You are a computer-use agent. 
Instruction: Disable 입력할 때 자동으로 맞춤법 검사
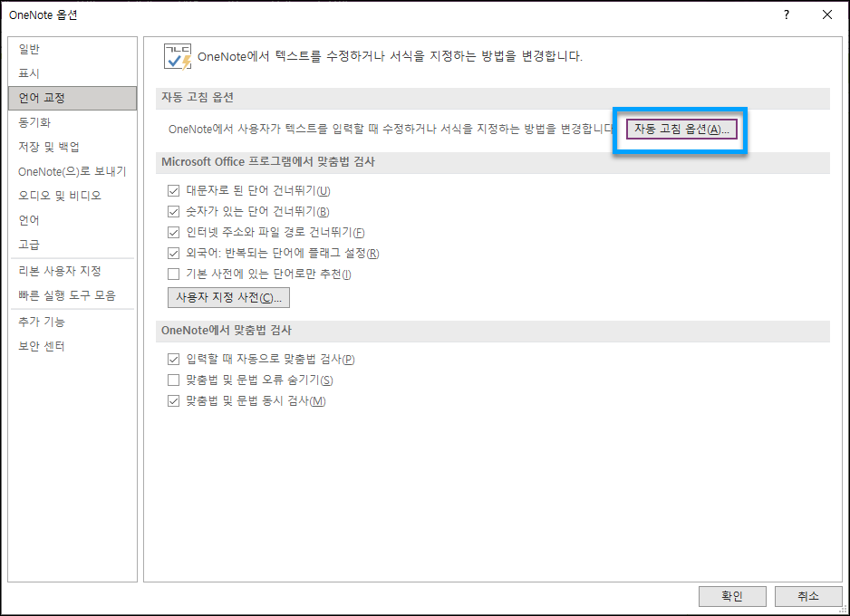pos(174,360)
